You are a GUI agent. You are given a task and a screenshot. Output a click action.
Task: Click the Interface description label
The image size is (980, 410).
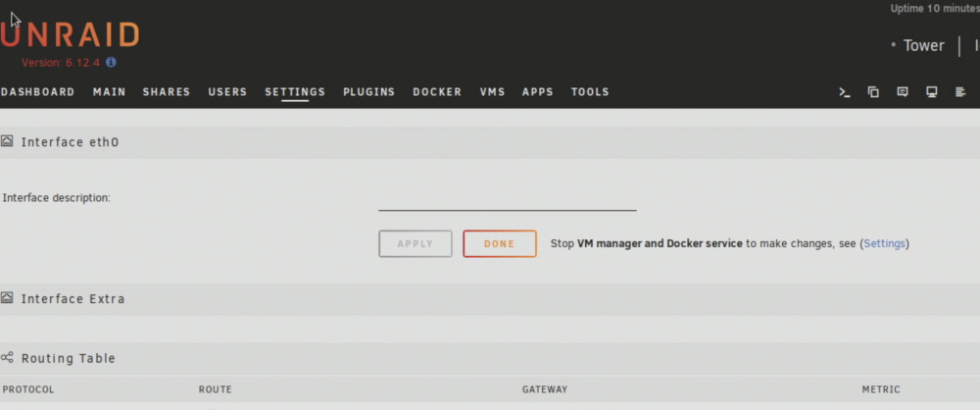coord(56,198)
